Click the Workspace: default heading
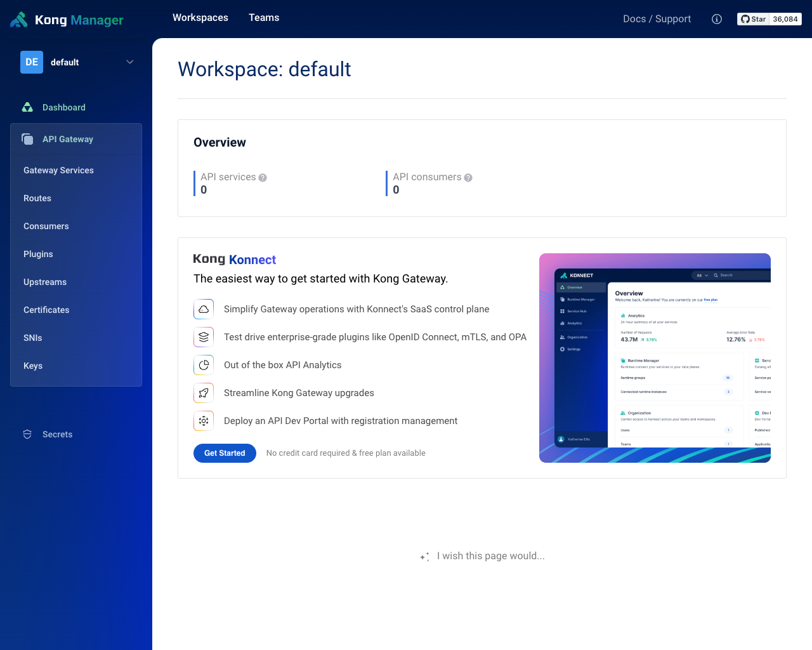The image size is (812, 650). [x=265, y=69]
